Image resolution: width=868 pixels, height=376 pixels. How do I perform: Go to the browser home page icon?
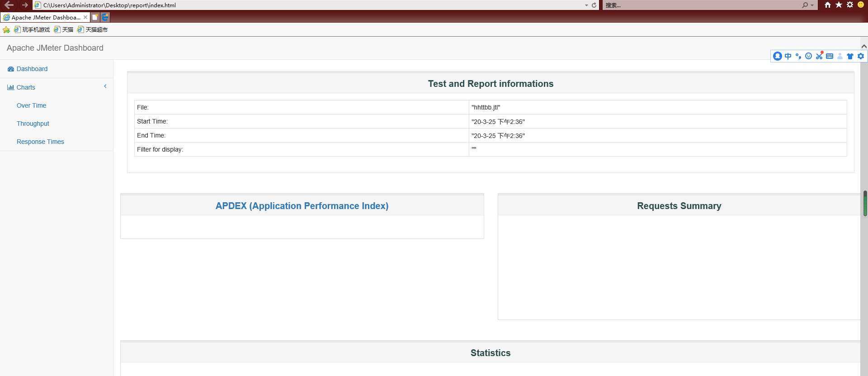click(x=828, y=5)
